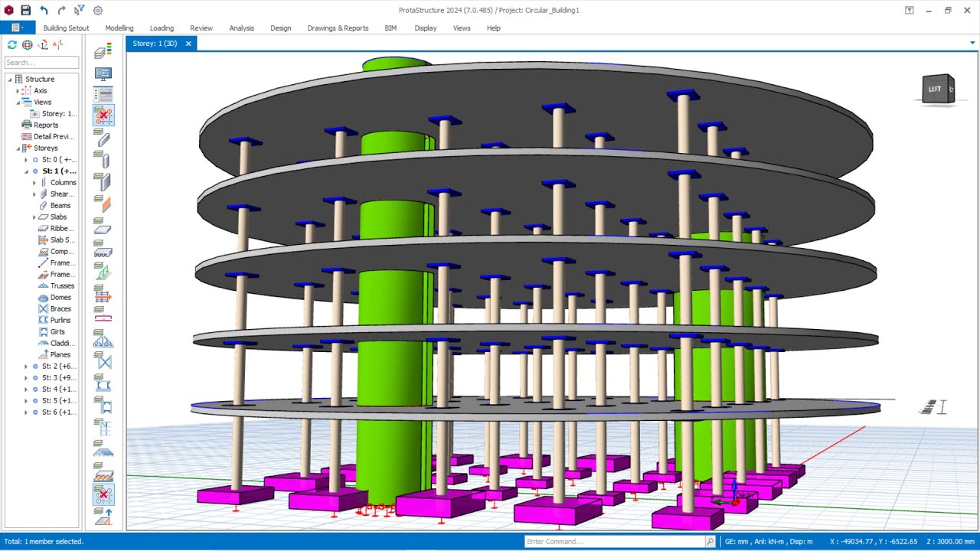Select Reports in the structure tree
The height and width of the screenshot is (551, 980).
point(46,126)
